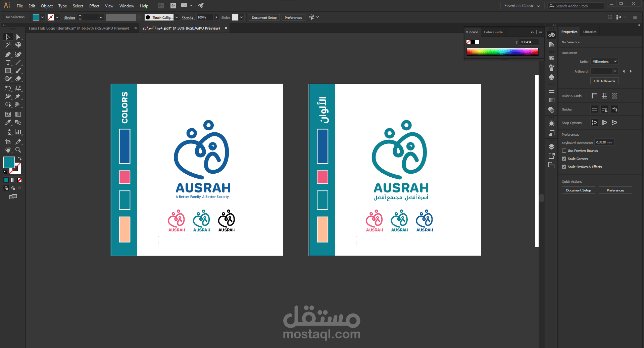Click Document Setup in the control bar
Viewport: 644px width, 348px height.
(264, 17)
